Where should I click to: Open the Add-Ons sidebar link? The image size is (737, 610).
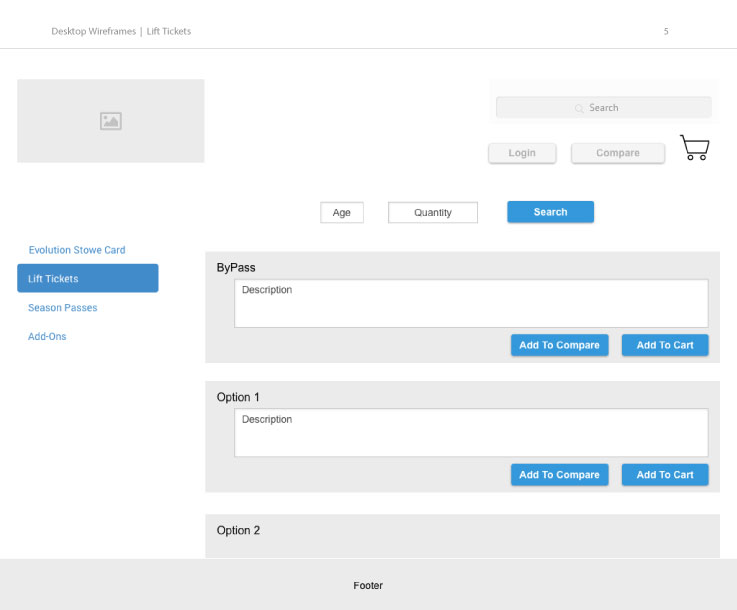[47, 337]
